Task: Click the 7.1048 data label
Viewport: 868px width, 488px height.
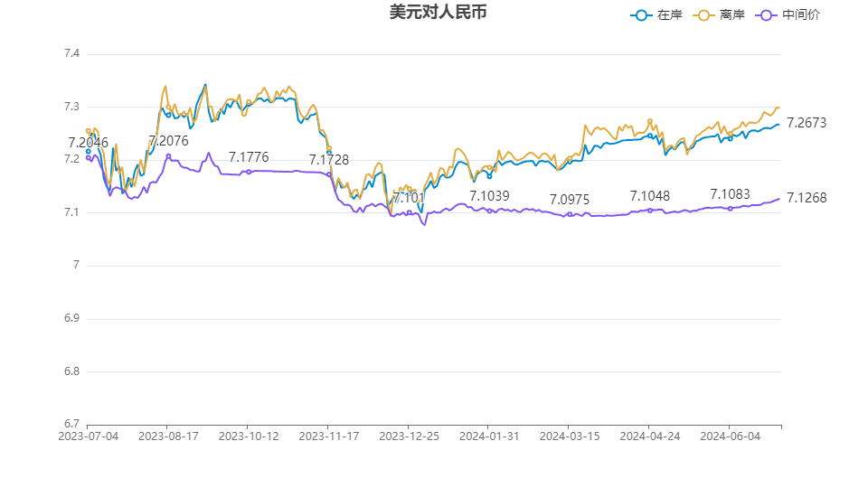Action: pos(649,195)
